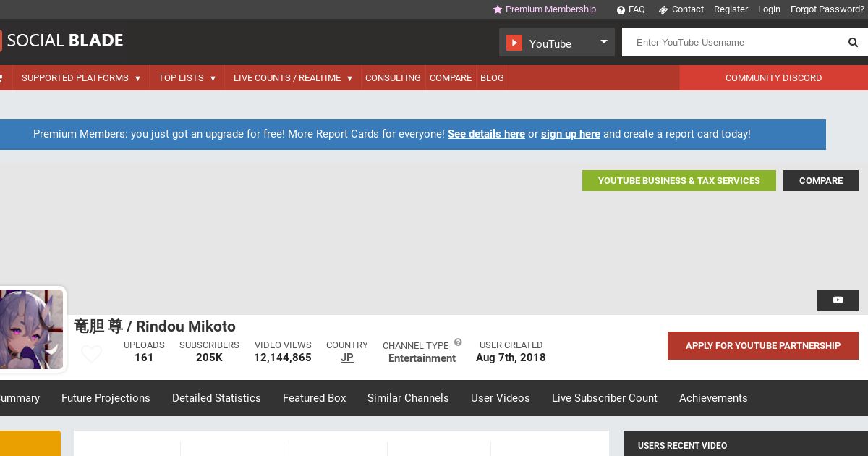Click the uploads value 161
This screenshot has width=868, height=456.
point(144,358)
